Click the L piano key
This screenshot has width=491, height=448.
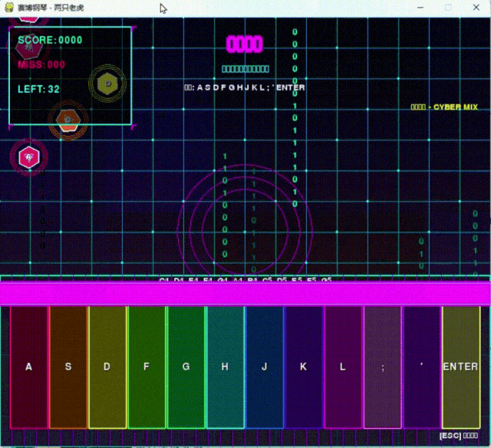pos(343,367)
